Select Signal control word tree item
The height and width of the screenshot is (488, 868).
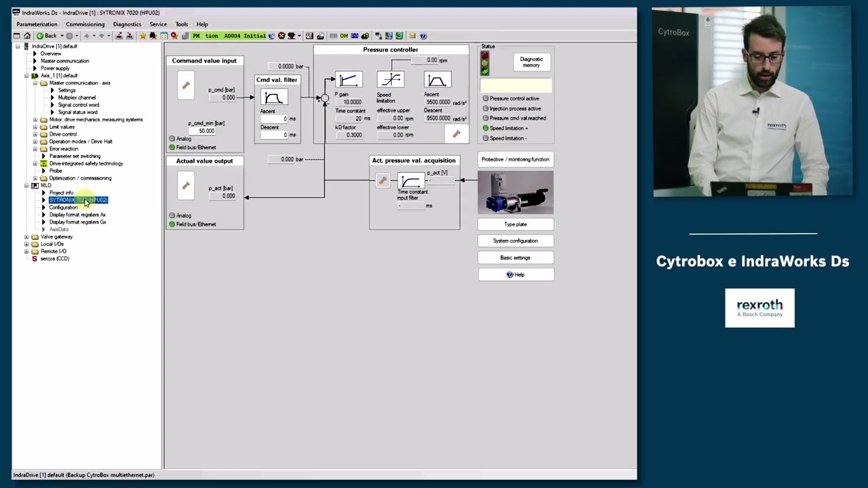click(x=79, y=104)
